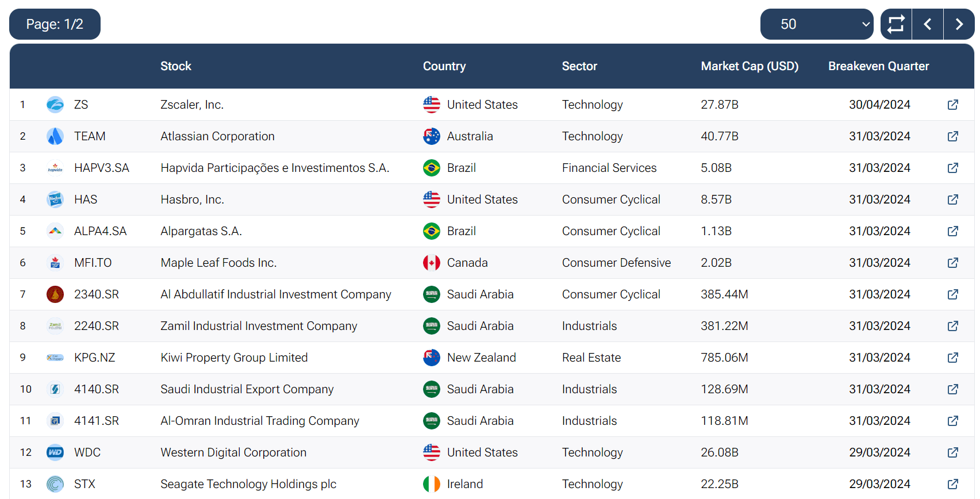
Task: Open external link for Alpargatas row
Action: pyautogui.click(x=952, y=231)
